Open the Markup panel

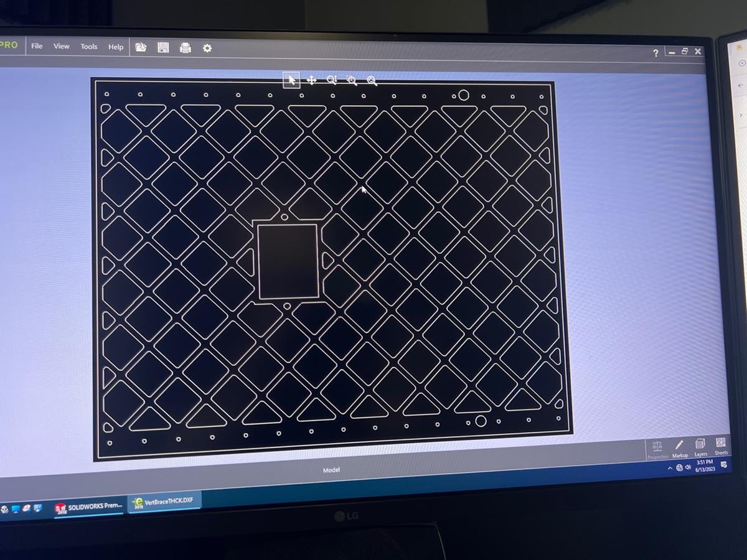679,449
